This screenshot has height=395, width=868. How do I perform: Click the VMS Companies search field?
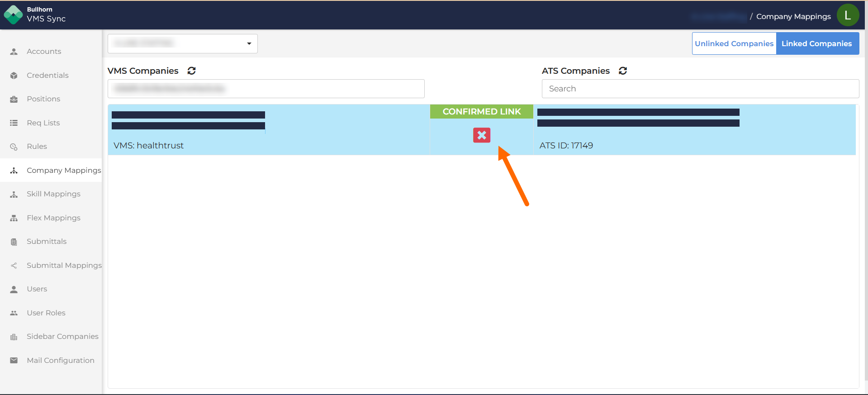point(266,89)
